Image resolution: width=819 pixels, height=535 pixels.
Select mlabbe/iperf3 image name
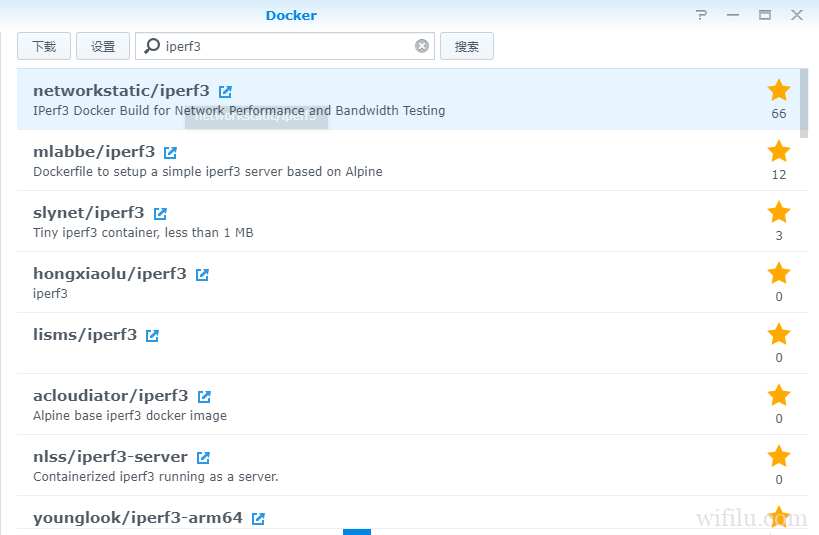tap(94, 152)
